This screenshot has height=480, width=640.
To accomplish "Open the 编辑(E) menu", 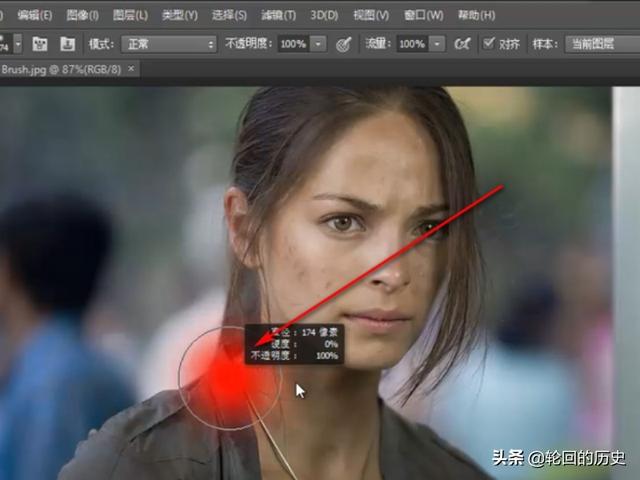I will click(35, 16).
